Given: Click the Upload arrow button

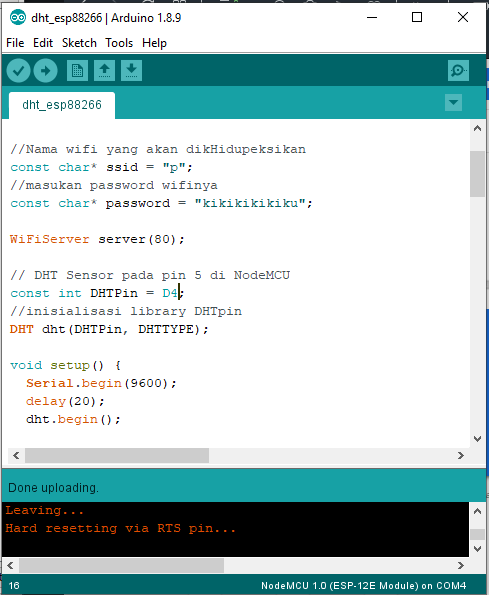Looking at the screenshot, I should (x=46, y=71).
